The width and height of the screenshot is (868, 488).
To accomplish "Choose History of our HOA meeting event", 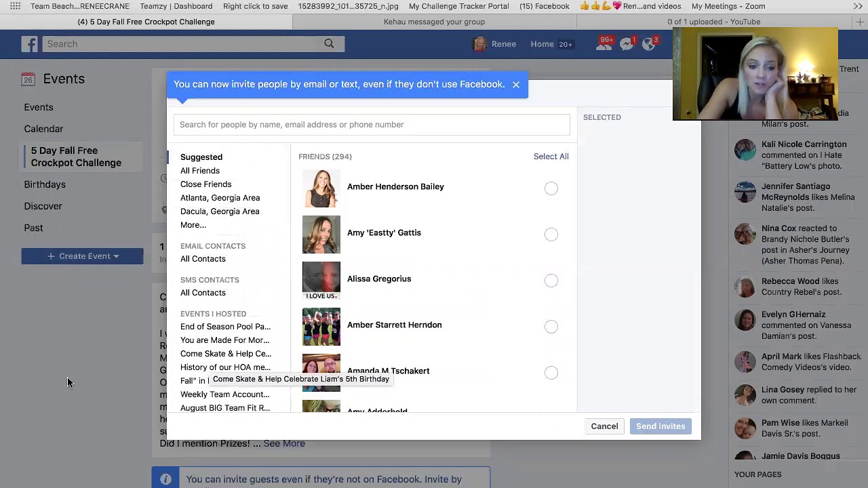I will 225,367.
